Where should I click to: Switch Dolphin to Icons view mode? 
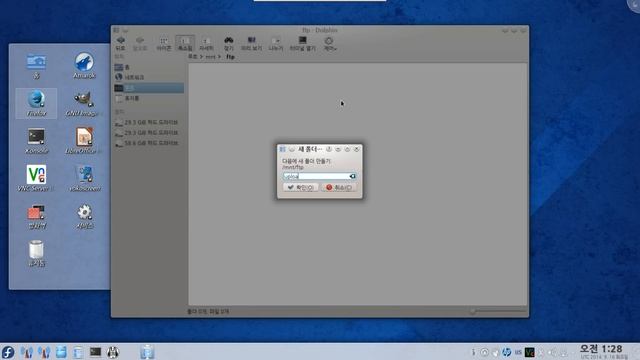point(164,43)
